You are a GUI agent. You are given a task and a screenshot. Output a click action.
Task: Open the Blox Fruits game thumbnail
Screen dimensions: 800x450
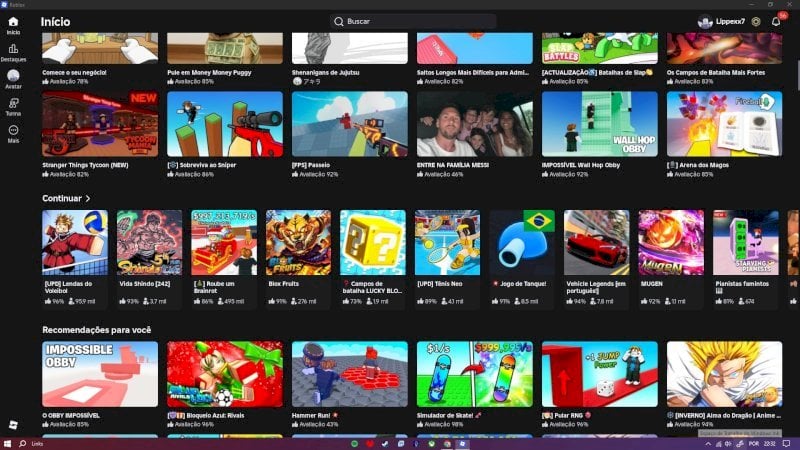298,242
